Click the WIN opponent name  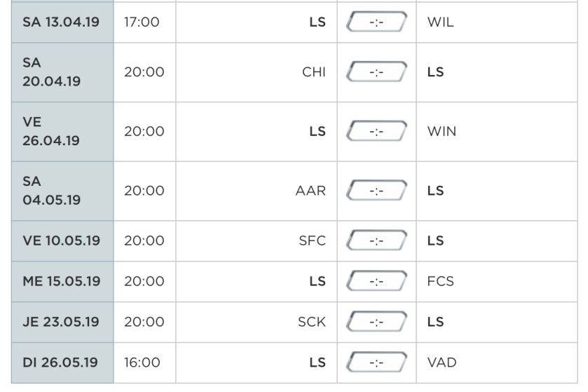point(442,131)
